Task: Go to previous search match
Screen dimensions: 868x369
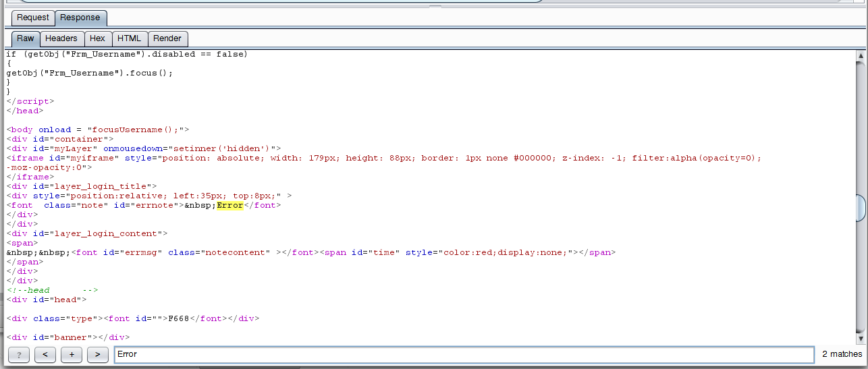Action: coord(45,354)
